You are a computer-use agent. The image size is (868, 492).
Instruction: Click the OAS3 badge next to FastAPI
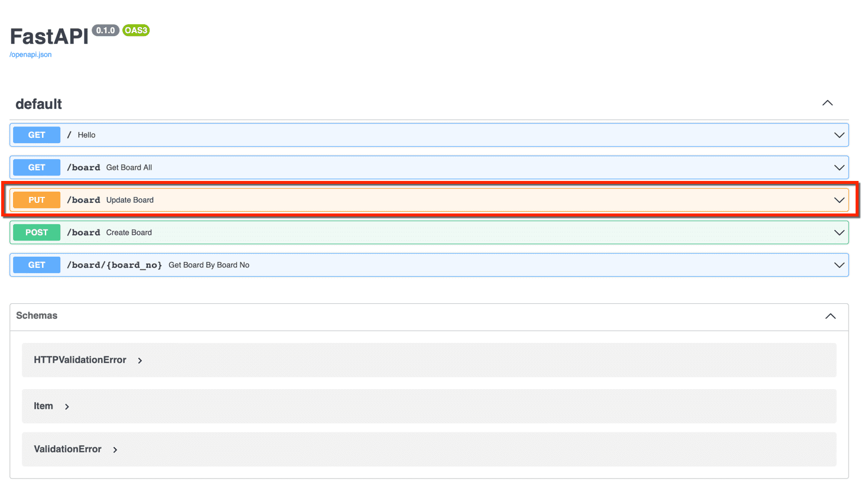tap(135, 31)
